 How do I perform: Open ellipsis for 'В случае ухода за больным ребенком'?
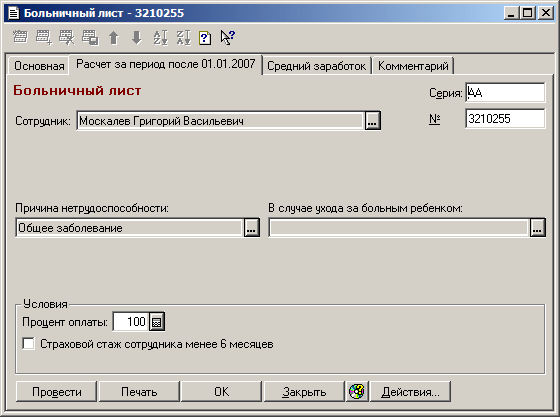click(x=538, y=228)
